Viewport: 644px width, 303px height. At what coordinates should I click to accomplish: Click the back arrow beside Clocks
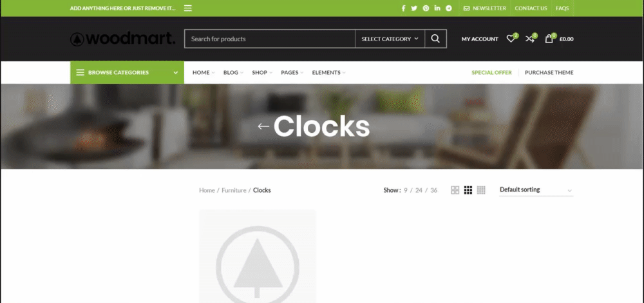coord(263,126)
